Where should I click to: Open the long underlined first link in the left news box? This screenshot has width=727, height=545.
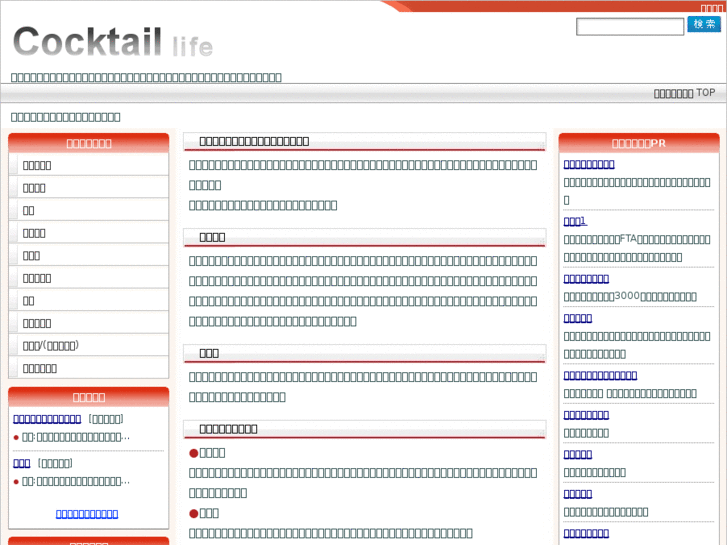[x=47, y=419]
